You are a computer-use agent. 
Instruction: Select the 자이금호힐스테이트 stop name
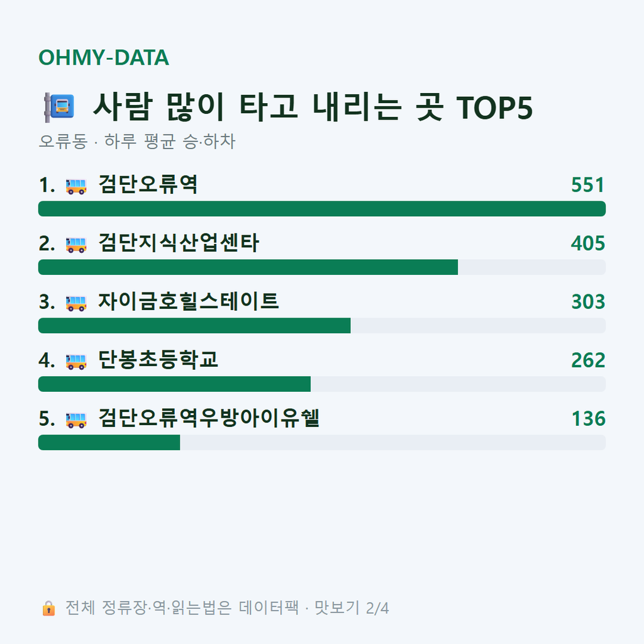point(189,301)
